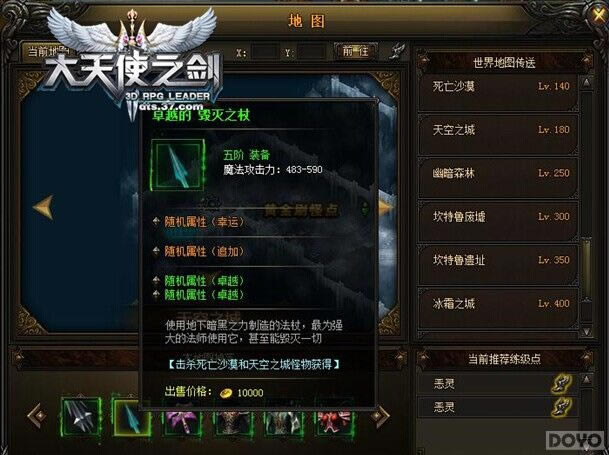
Task: Click the world map list down arrow
Action: point(587,331)
